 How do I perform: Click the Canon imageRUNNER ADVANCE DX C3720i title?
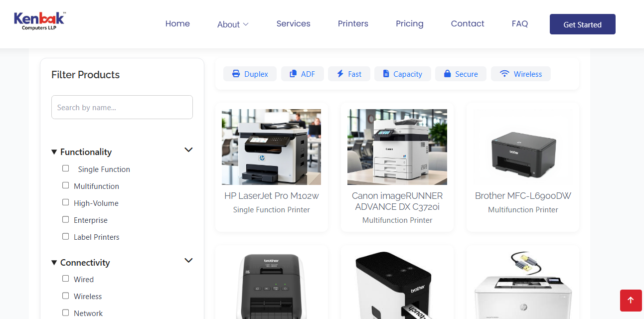point(397,201)
